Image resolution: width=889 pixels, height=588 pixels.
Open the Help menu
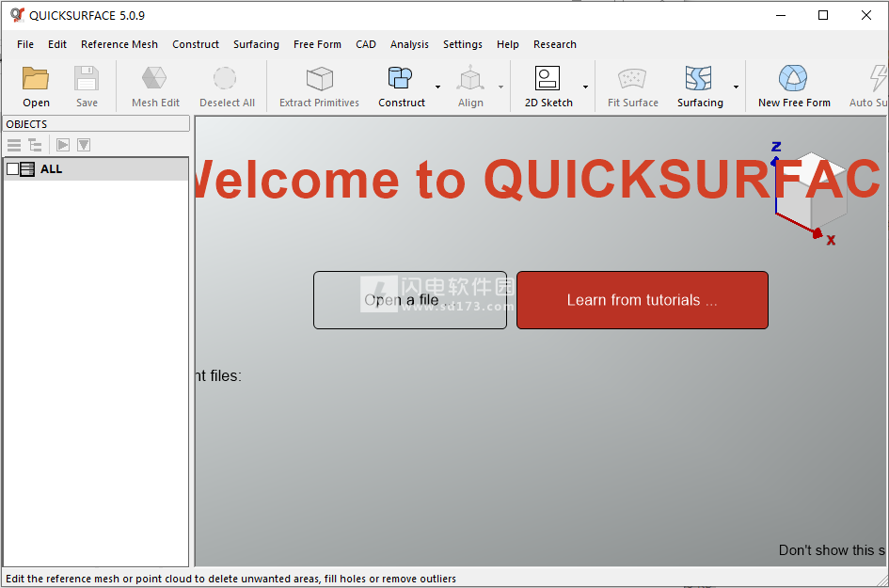pyautogui.click(x=507, y=44)
